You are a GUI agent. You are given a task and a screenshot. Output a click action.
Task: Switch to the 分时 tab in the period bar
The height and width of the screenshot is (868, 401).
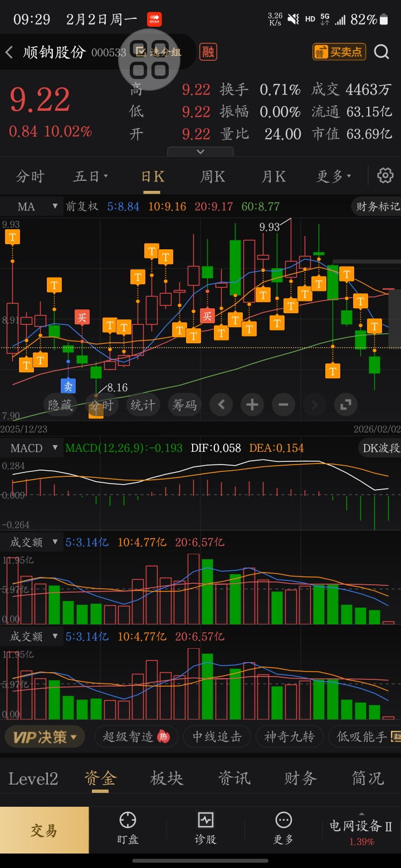30,176
